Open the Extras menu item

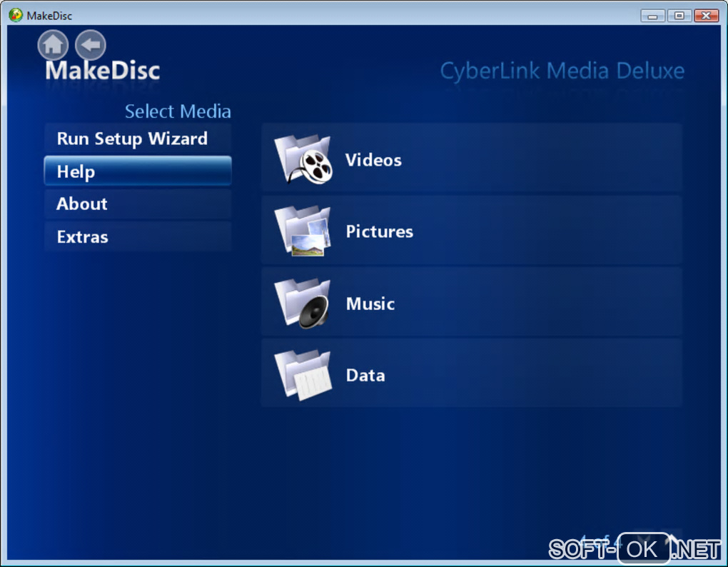pyautogui.click(x=138, y=237)
